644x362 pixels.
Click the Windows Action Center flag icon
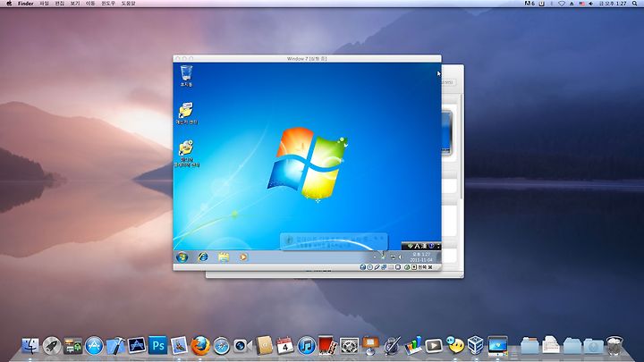(383, 257)
